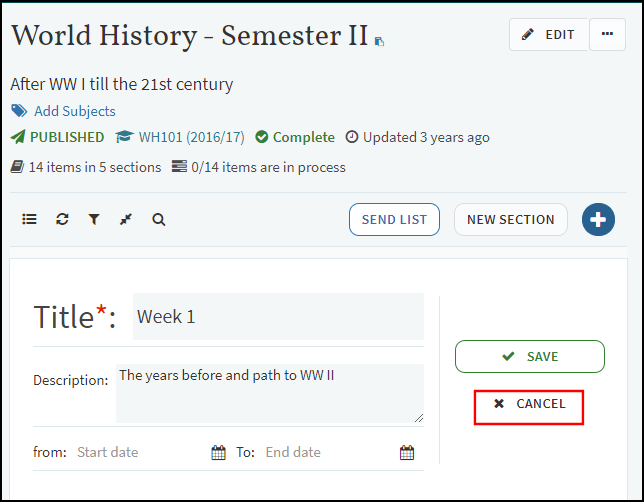This screenshot has height=502, width=644.
Task: Click the search magnifier icon
Action: (159, 219)
